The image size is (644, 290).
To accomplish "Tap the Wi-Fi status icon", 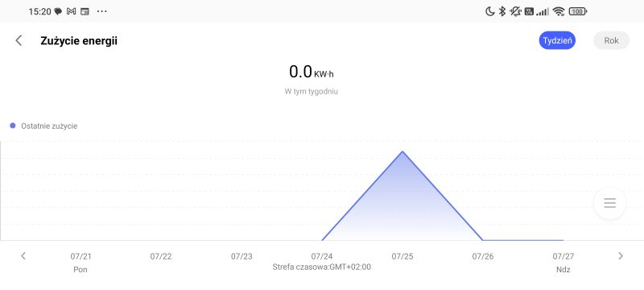I will (559, 11).
